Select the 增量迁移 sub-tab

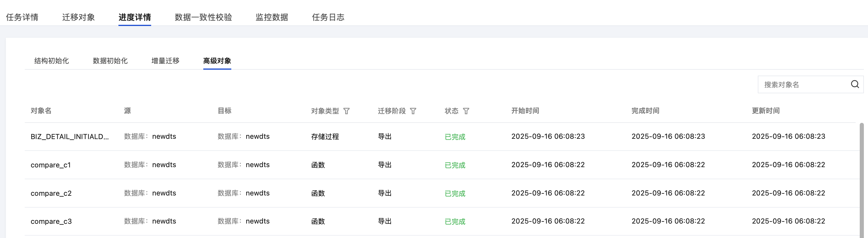tap(166, 61)
